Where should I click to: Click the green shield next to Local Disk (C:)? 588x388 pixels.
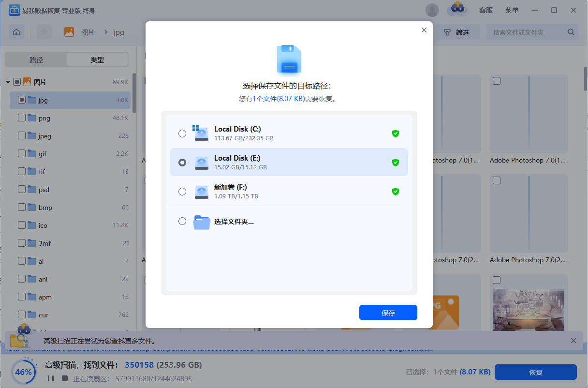pos(395,134)
